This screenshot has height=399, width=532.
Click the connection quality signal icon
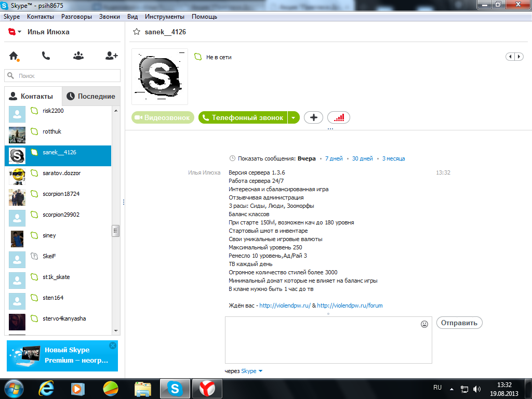339,117
